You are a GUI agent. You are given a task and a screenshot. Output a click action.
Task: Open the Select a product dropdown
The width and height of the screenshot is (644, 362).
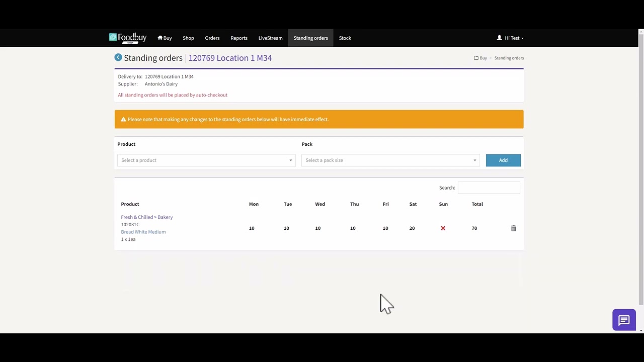(206, 160)
